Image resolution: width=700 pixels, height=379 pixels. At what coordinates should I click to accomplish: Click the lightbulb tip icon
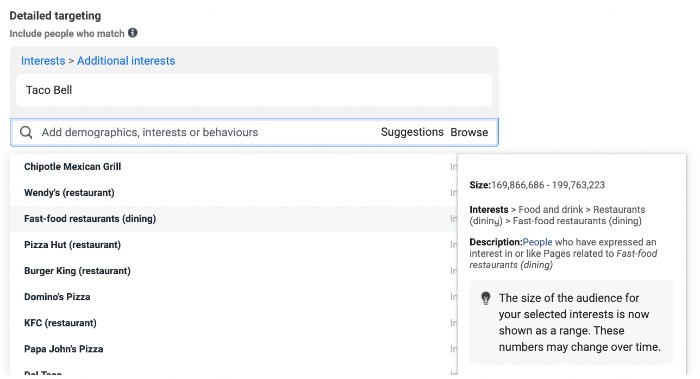click(486, 298)
